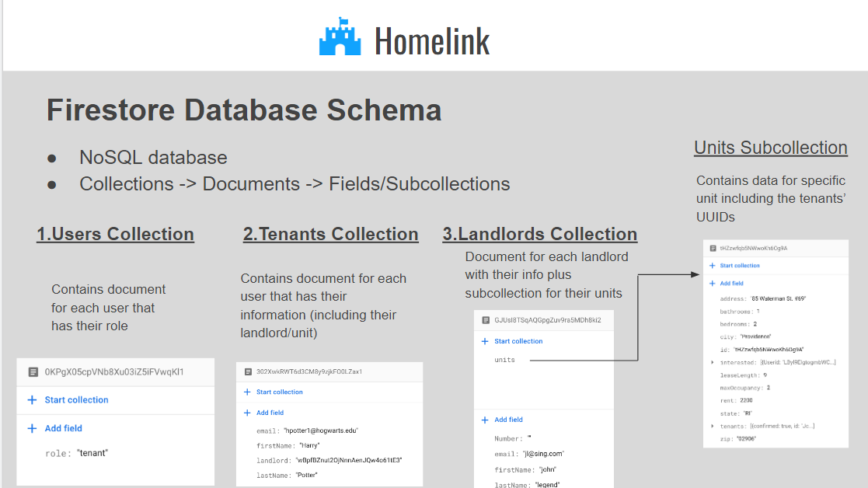Click the plus icon above the Landlords Number field
The height and width of the screenshot is (488, 868).
(485, 420)
